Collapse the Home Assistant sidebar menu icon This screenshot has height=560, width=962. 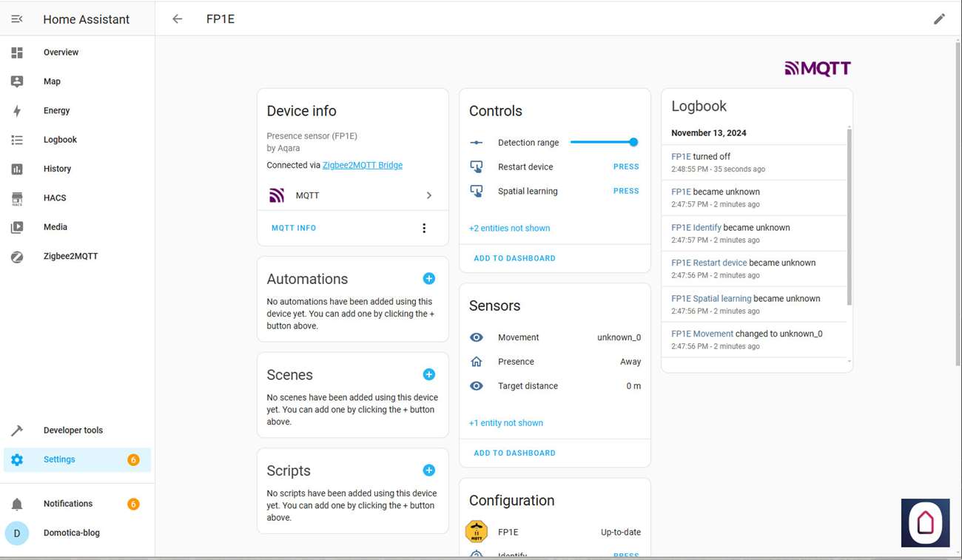tap(17, 19)
